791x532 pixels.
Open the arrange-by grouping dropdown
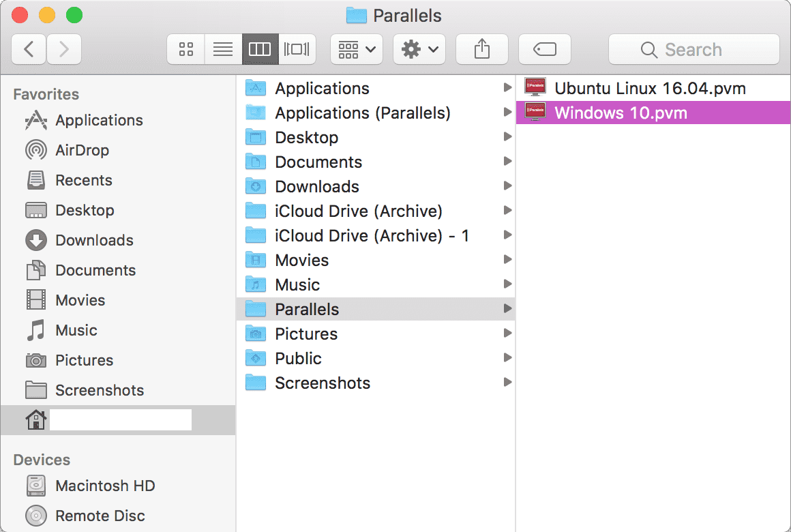pos(357,49)
